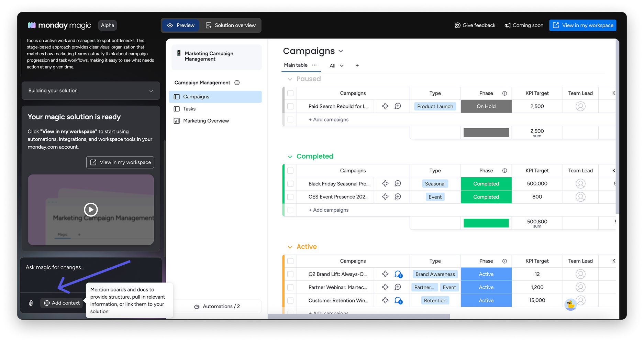Tick checkbox for Customer Retention row
This screenshot has height=342, width=644.
click(290, 300)
